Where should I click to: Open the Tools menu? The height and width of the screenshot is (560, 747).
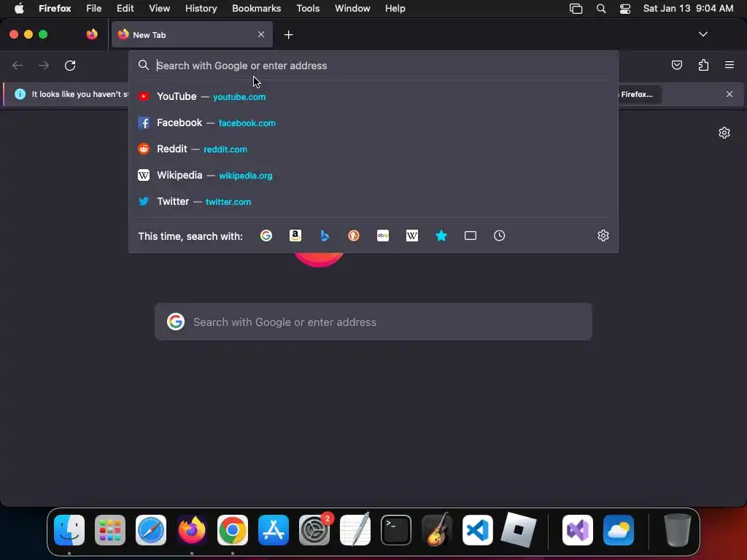[x=308, y=9]
